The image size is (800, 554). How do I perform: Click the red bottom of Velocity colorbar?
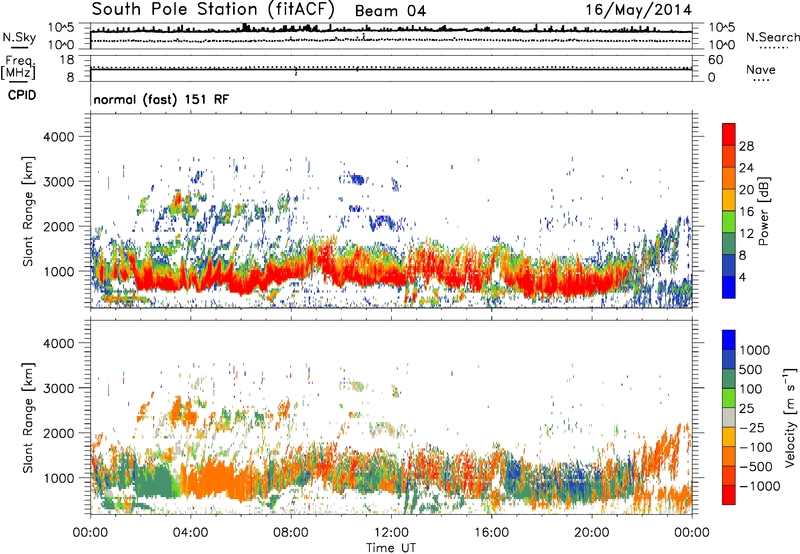click(x=729, y=495)
